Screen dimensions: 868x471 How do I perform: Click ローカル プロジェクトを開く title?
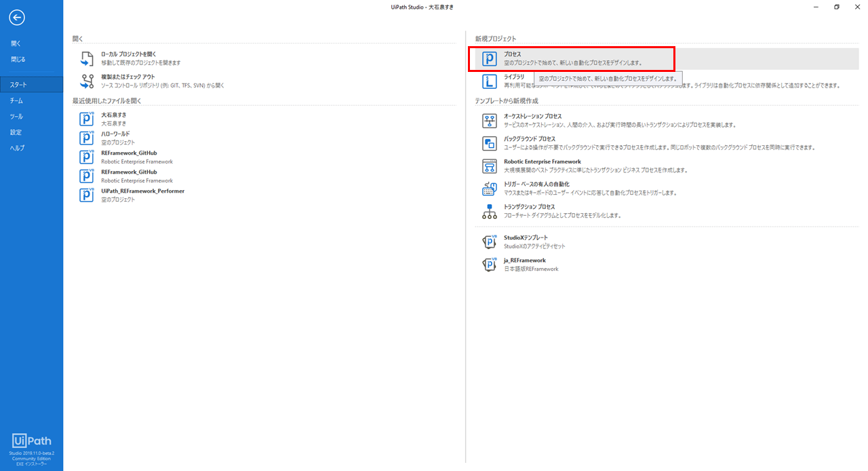tap(129, 54)
